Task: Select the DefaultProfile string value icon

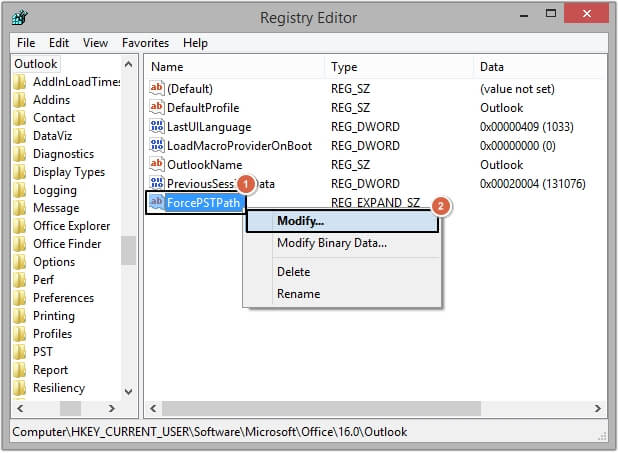Action: (156, 108)
